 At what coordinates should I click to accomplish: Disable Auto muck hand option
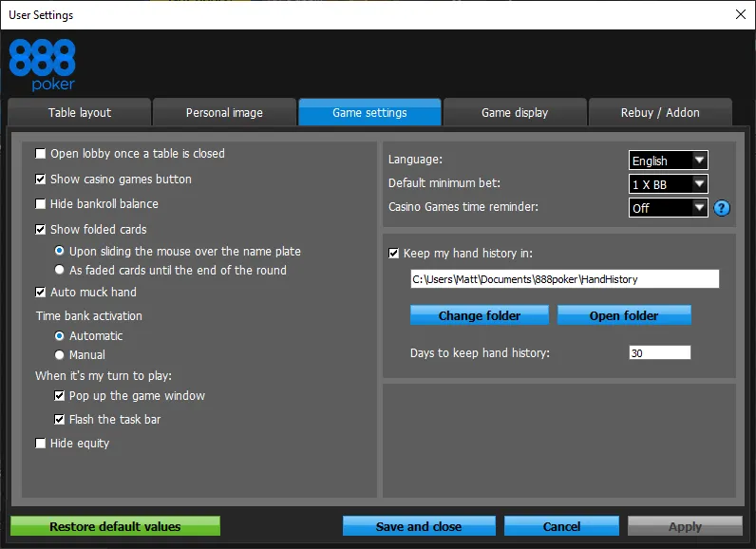(41, 293)
